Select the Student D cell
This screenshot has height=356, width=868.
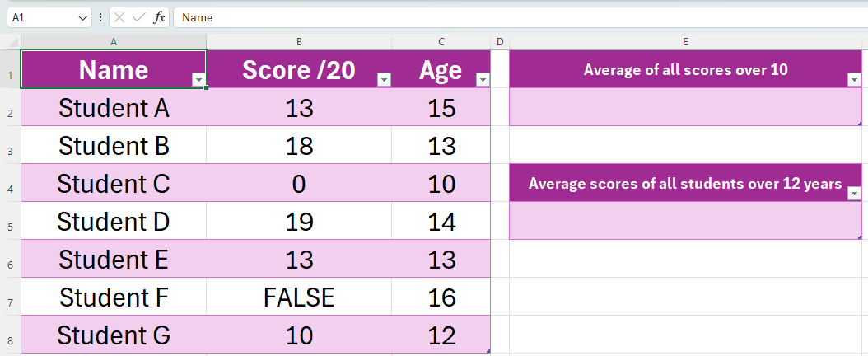114,222
